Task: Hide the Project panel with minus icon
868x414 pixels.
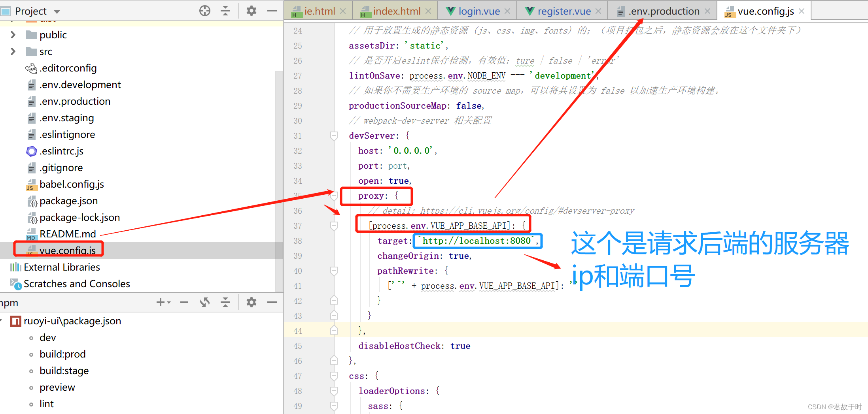Action: click(x=272, y=11)
